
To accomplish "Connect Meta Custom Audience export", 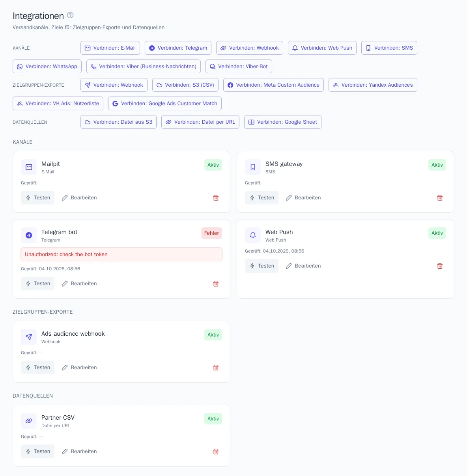I will coord(273,85).
